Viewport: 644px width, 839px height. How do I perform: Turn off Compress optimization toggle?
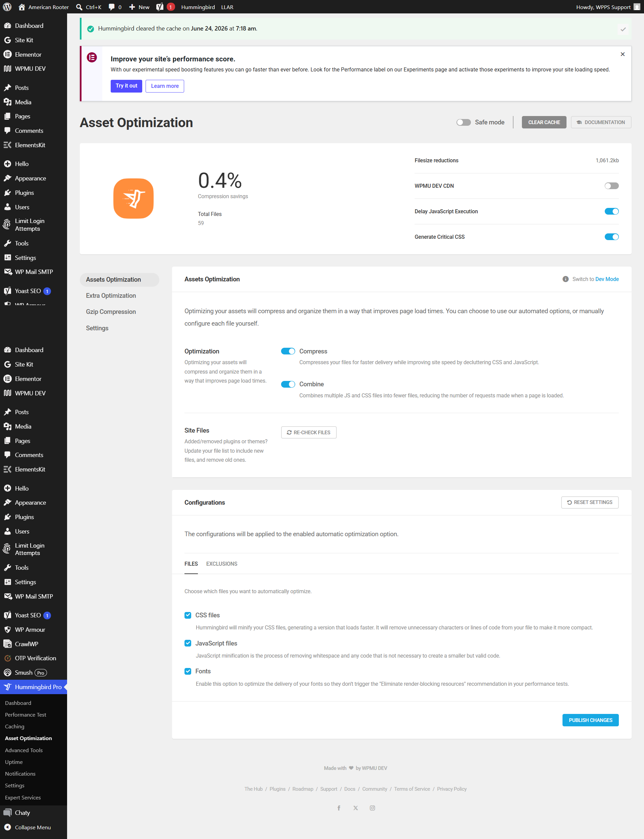pos(288,351)
